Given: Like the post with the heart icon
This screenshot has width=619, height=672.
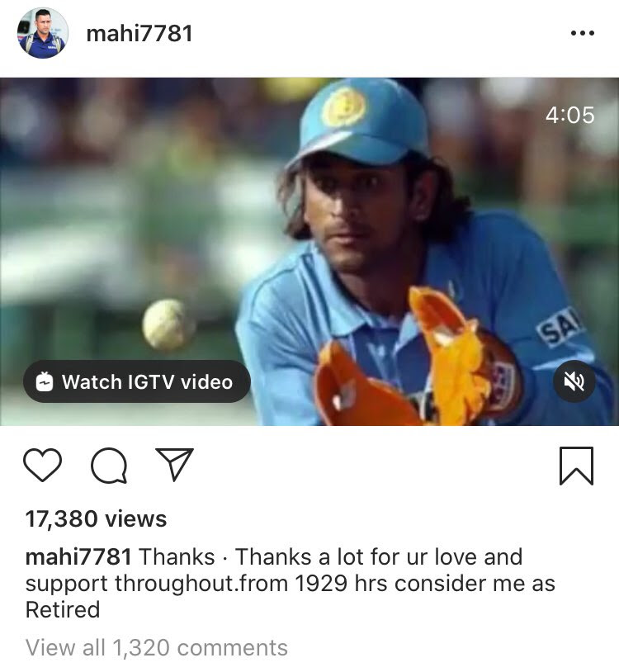Looking at the screenshot, I should pos(42,465).
